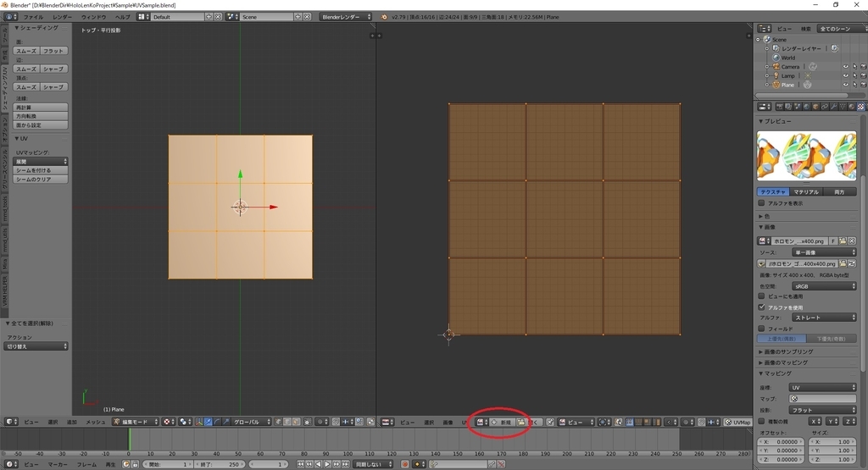Enable the アルファを表示 checkbox

tap(762, 203)
